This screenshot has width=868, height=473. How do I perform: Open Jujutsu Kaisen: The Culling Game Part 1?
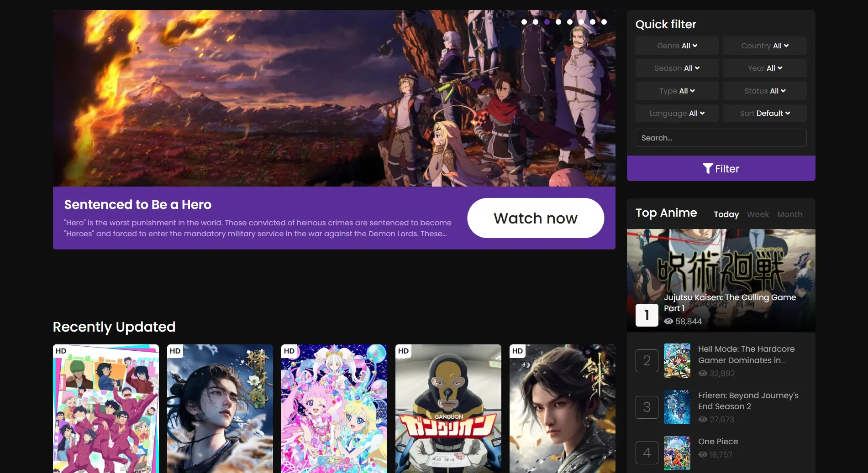click(730, 303)
